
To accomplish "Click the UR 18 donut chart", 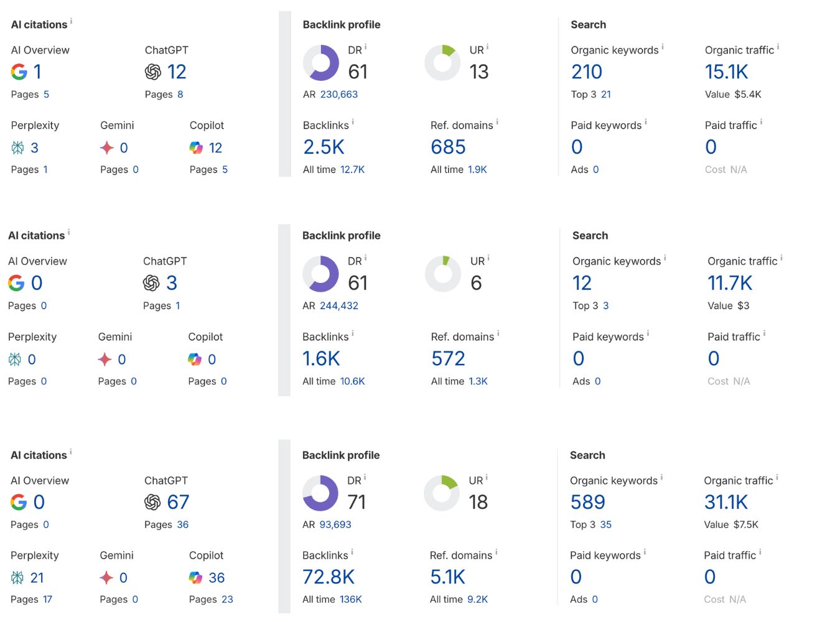I will (442, 493).
